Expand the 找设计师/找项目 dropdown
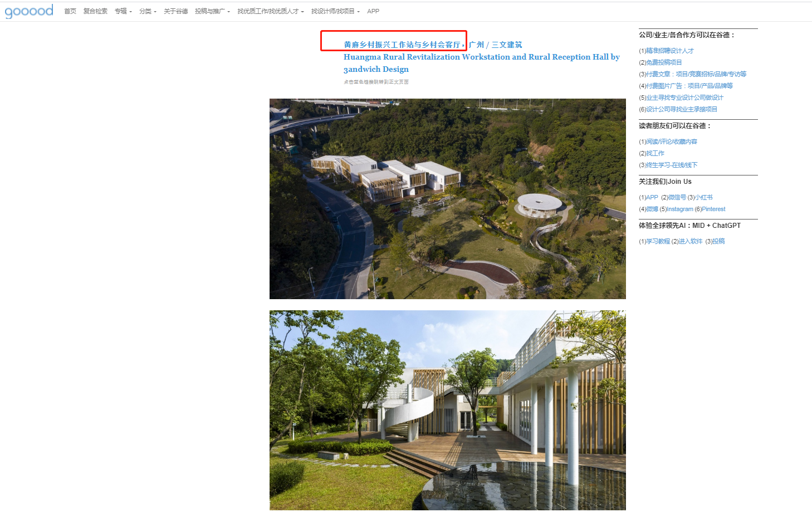 pyautogui.click(x=335, y=11)
